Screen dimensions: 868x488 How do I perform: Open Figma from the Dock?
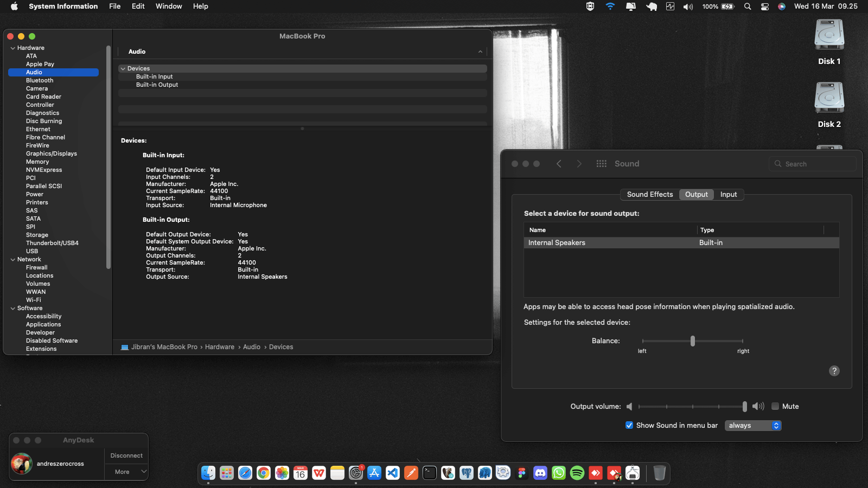522,473
